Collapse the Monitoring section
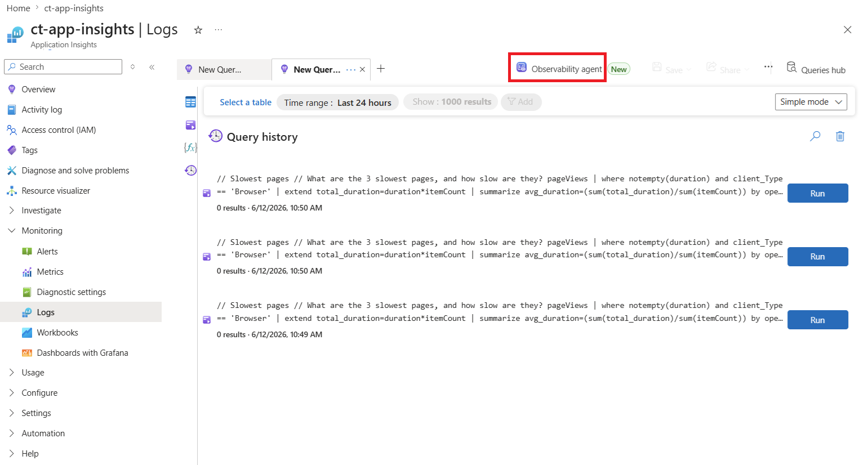 click(42, 231)
